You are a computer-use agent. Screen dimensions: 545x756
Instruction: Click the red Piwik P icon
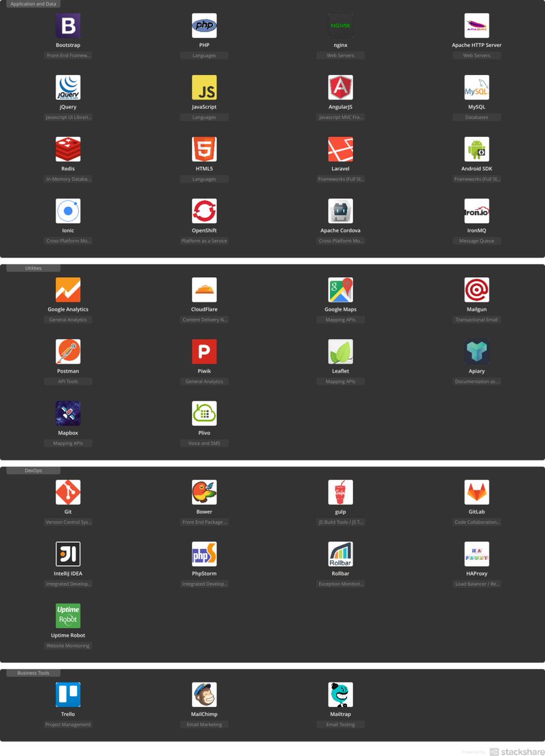pyautogui.click(x=204, y=352)
